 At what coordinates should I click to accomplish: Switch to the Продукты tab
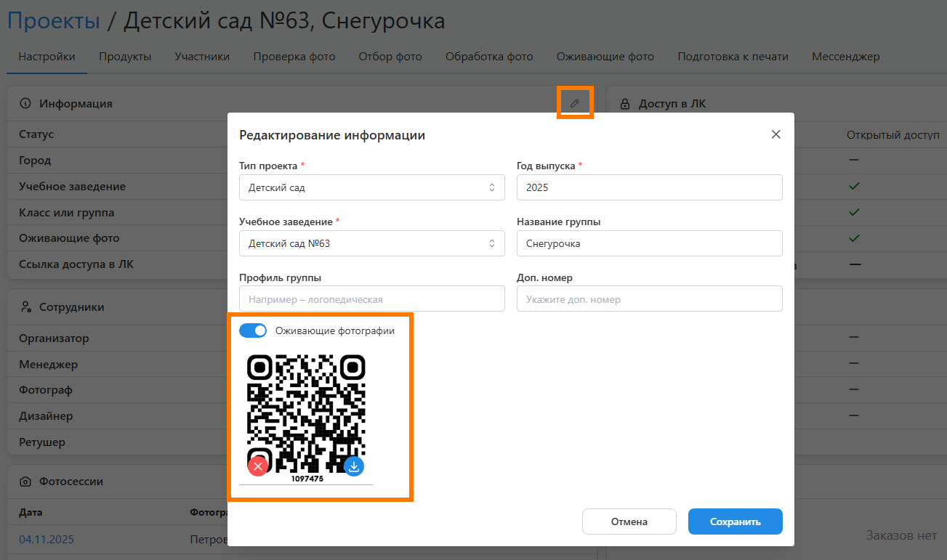tap(125, 57)
